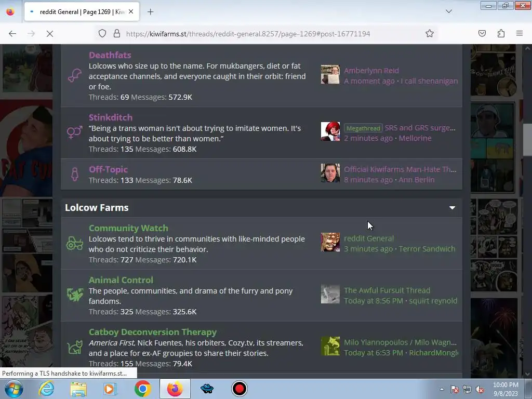
Task: Click the Stinkditch gender symbols icon
Action: (x=75, y=132)
